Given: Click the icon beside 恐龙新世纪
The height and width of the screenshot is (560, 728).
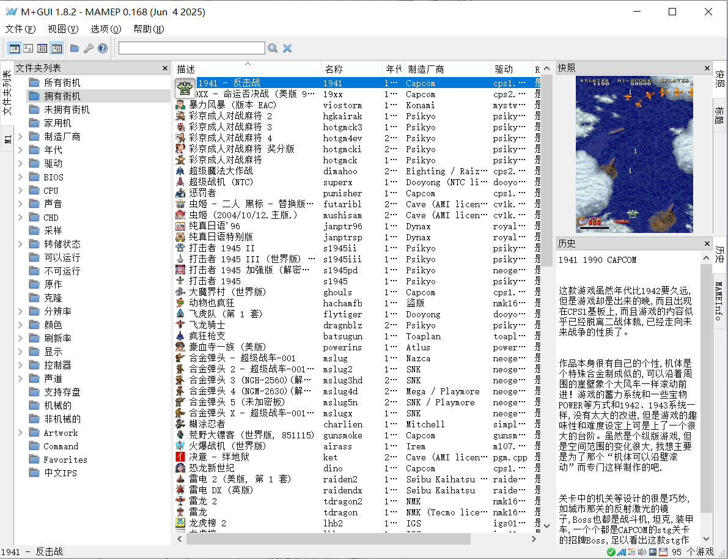Looking at the screenshot, I should [x=180, y=468].
